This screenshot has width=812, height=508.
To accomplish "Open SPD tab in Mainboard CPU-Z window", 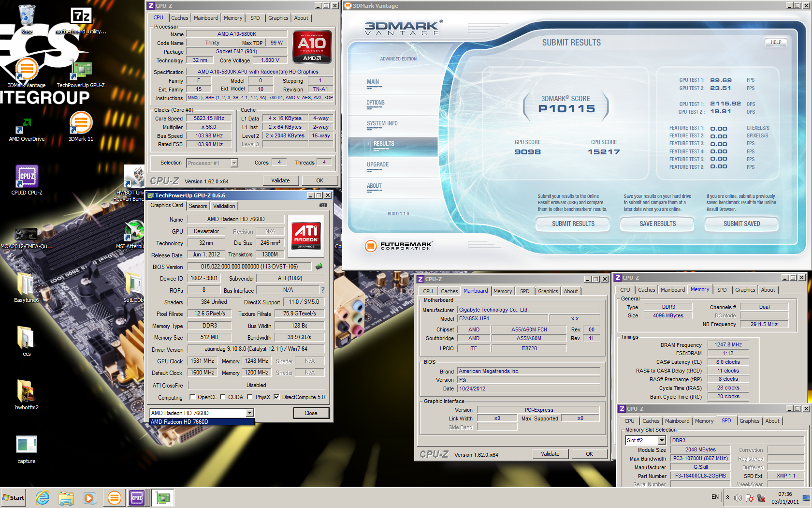I will tap(525, 291).
